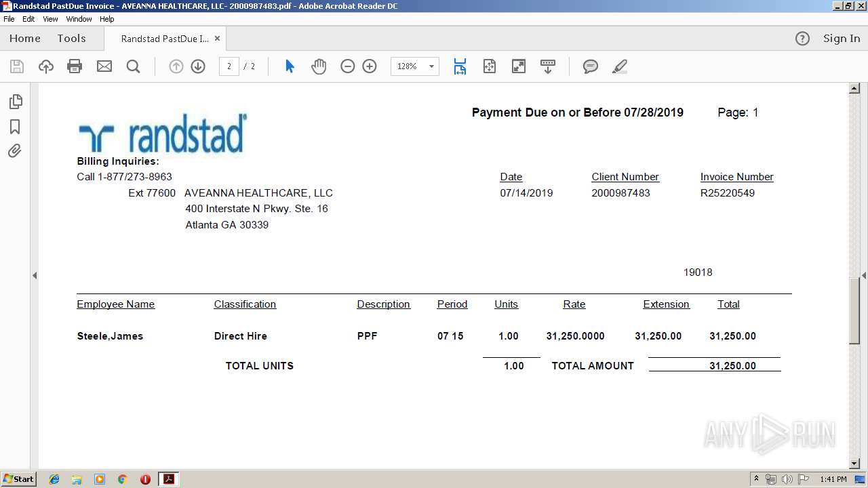This screenshot has width=868, height=488.
Task: Go to next page arrow
Action: (198, 66)
